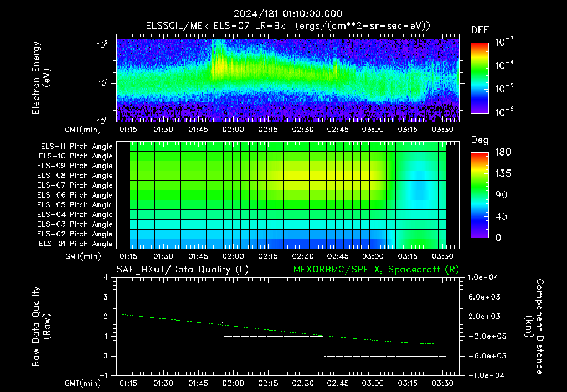Click the SAF_BXuT/Data Quality (L) title
The image size is (567, 392).
click(183, 270)
